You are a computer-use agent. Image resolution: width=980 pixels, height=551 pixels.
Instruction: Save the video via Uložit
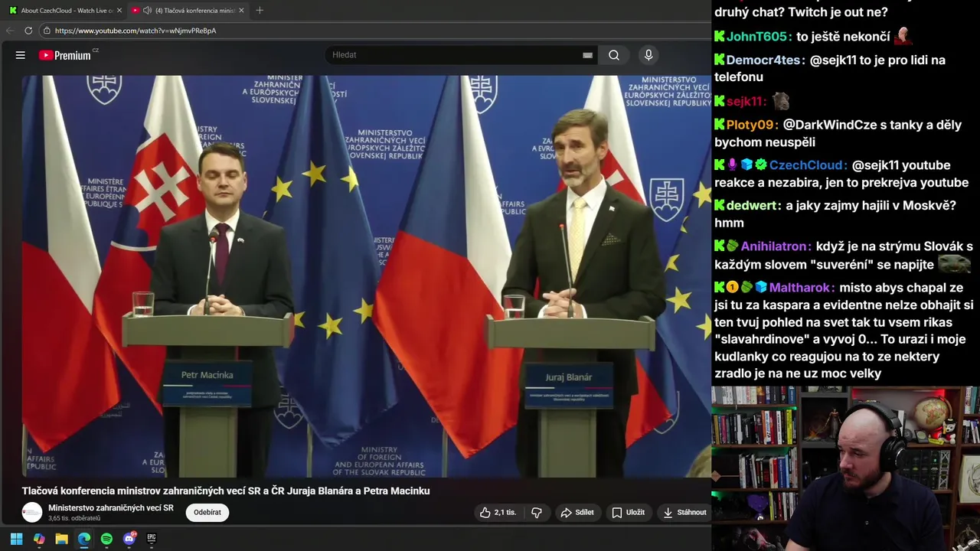pos(628,513)
